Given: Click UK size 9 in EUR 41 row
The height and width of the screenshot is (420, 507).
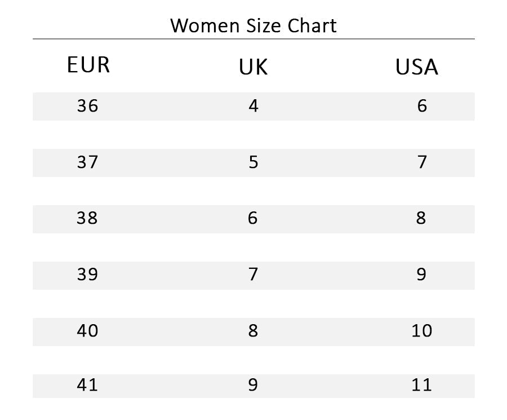Looking at the screenshot, I should coord(253,385).
